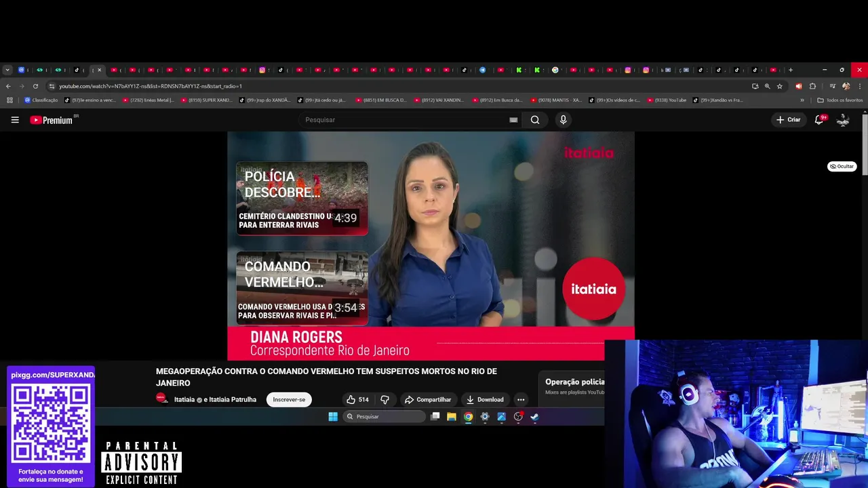
Task: Open the Criar create menu
Action: tap(789, 120)
